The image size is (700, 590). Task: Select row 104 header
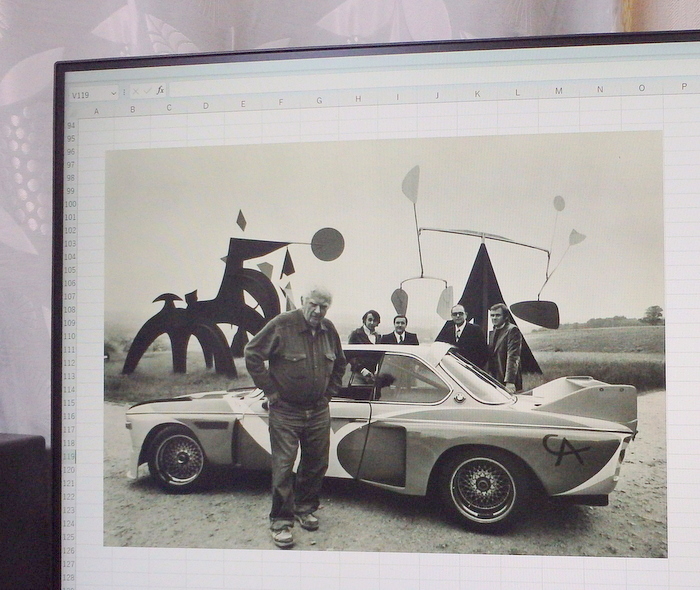coord(70,257)
